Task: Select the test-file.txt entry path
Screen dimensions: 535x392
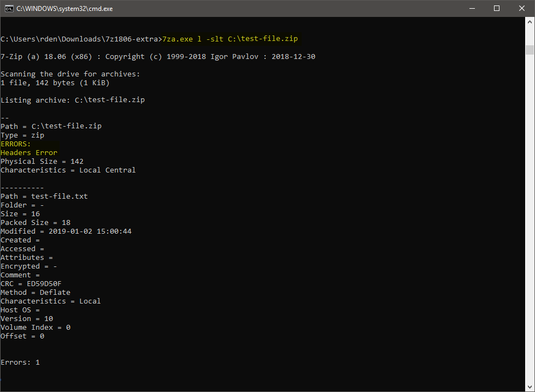Action: (44, 196)
